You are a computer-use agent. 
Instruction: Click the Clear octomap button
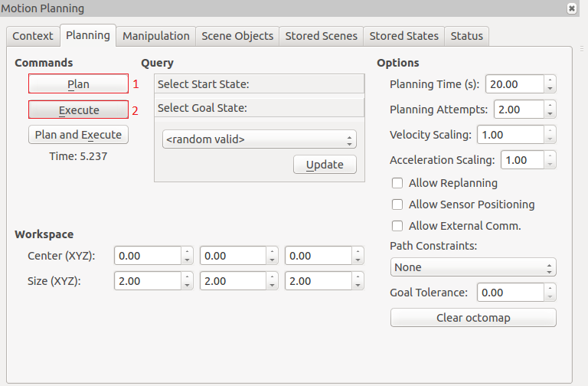472,318
